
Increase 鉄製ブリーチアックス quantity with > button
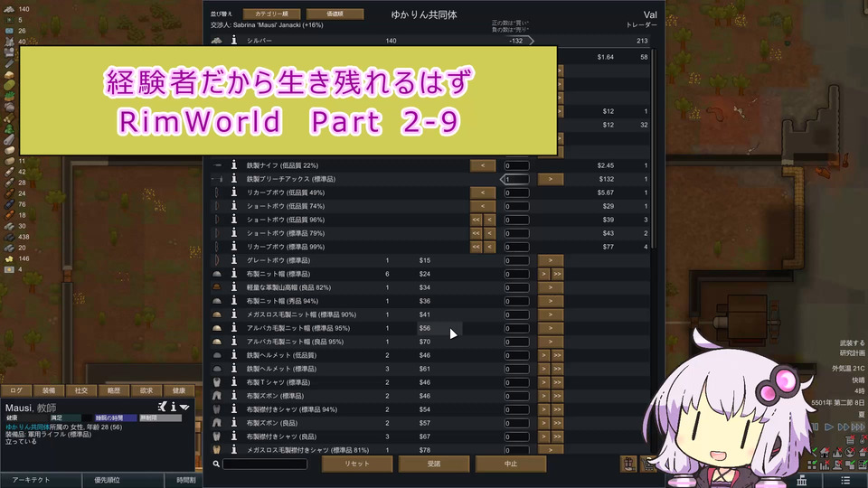(x=551, y=179)
